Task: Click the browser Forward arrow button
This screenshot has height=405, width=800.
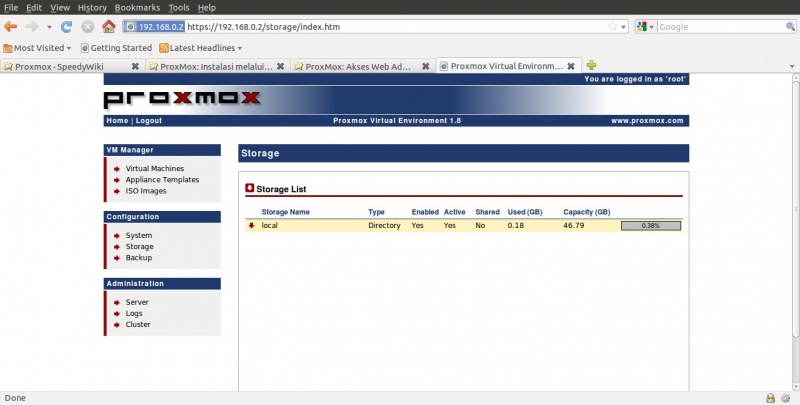Action: pyautogui.click(x=32, y=27)
